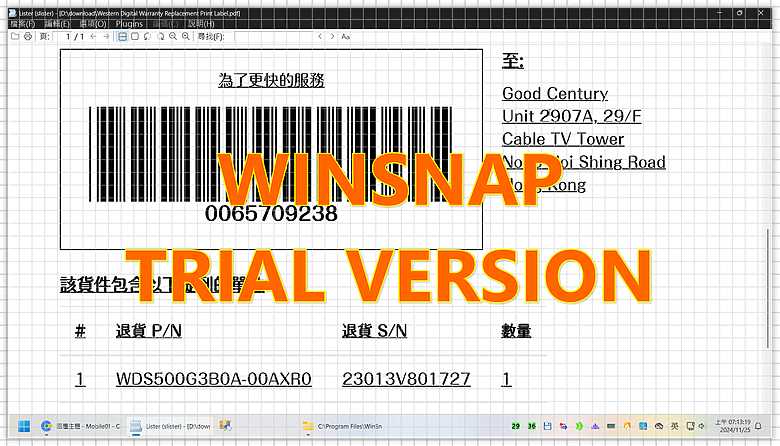Image resolution: width=780 pixels, height=446 pixels.
Task: Toggle fit-page view mode icon
Action: click(135, 36)
